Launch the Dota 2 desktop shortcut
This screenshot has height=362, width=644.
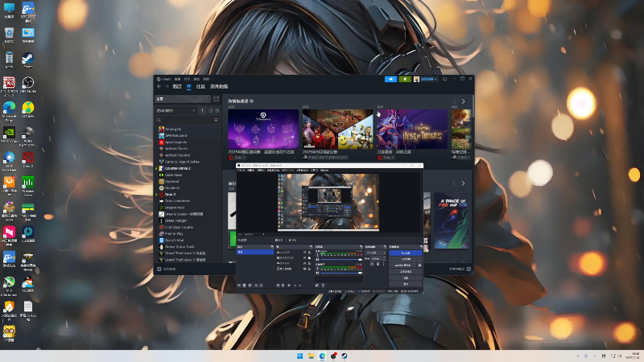(x=28, y=160)
